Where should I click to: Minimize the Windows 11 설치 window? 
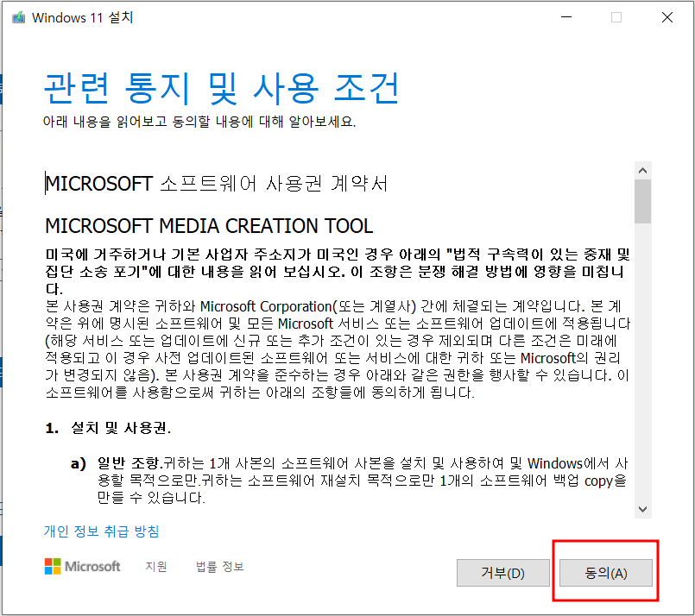pyautogui.click(x=566, y=17)
